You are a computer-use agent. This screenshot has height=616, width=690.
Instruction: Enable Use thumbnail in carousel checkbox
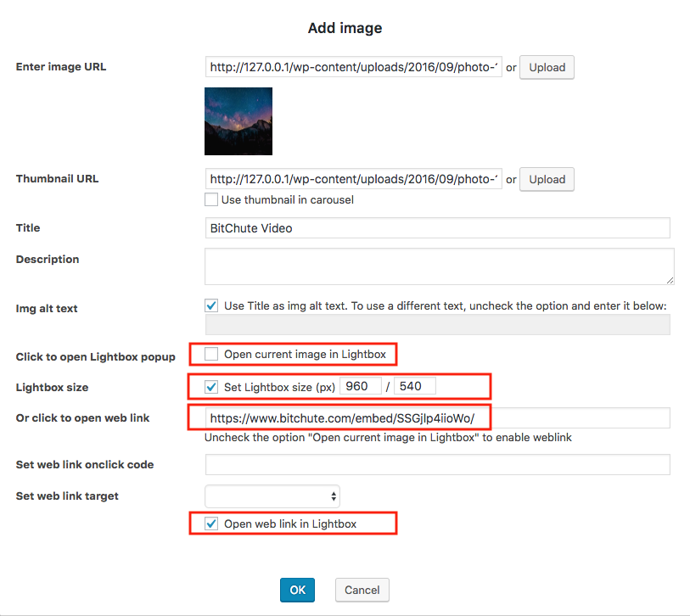211,200
